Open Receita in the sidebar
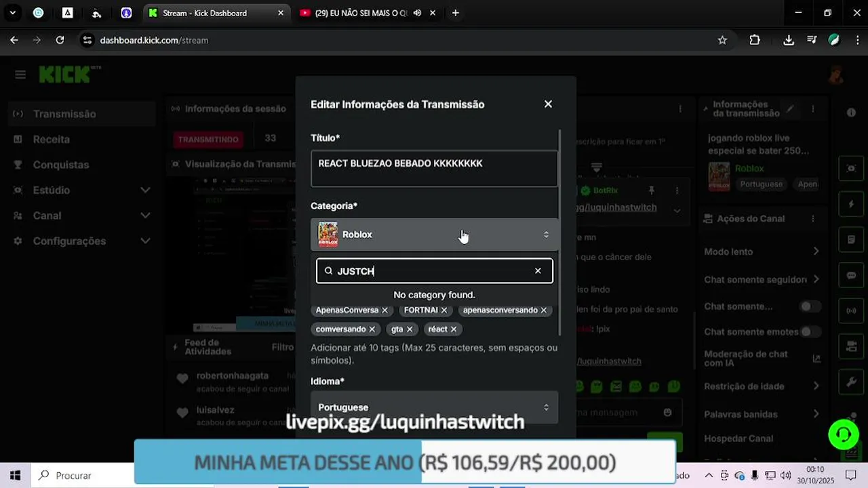Viewport: 868px width, 488px height. coord(83,139)
